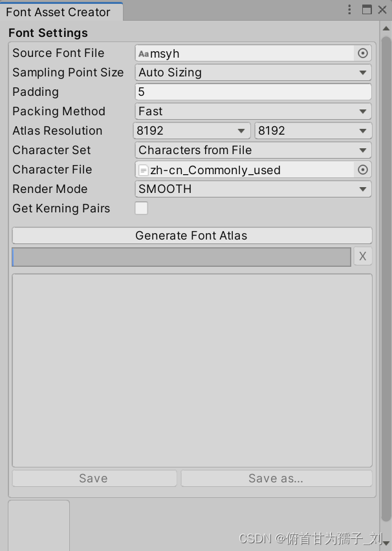Open the Sampling Point Size dropdown
The image size is (392, 551).
[x=252, y=72]
